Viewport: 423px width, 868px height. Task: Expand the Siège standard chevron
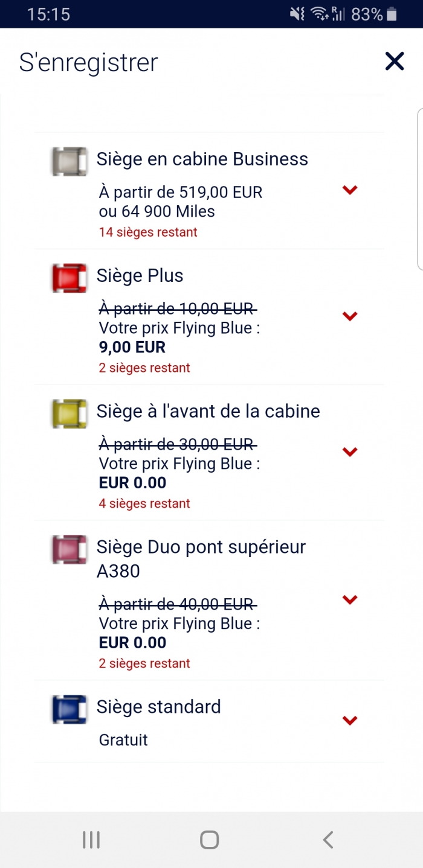350,720
